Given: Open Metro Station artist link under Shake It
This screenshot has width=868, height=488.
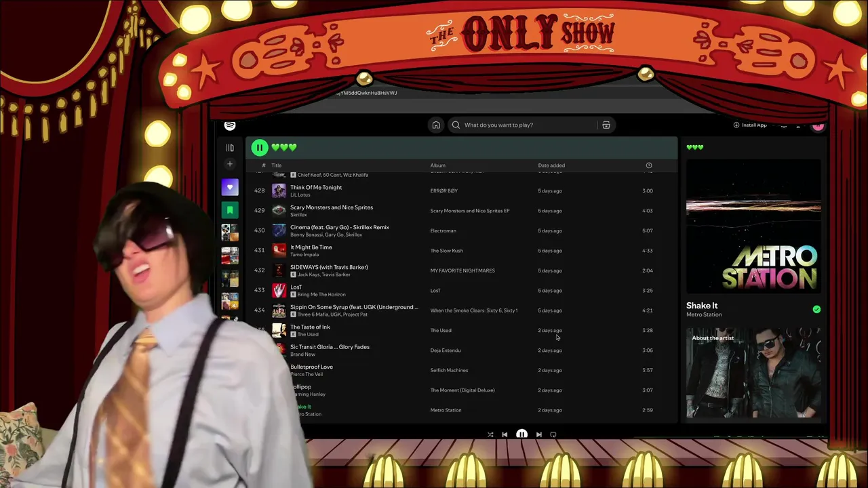Looking at the screenshot, I should pos(704,314).
